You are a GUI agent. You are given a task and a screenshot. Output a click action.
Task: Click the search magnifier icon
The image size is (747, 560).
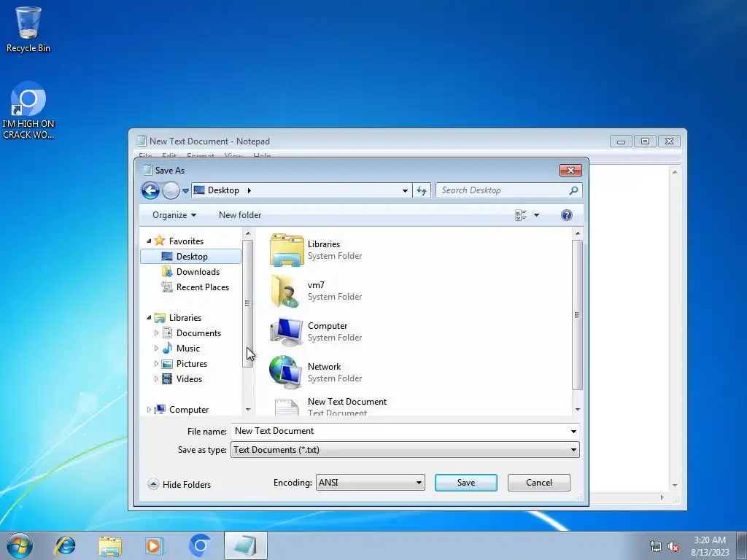(x=573, y=190)
